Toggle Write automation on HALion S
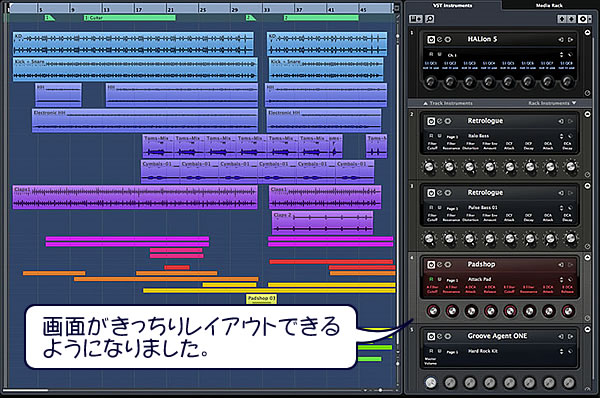This screenshot has height=398, width=600. (439, 54)
